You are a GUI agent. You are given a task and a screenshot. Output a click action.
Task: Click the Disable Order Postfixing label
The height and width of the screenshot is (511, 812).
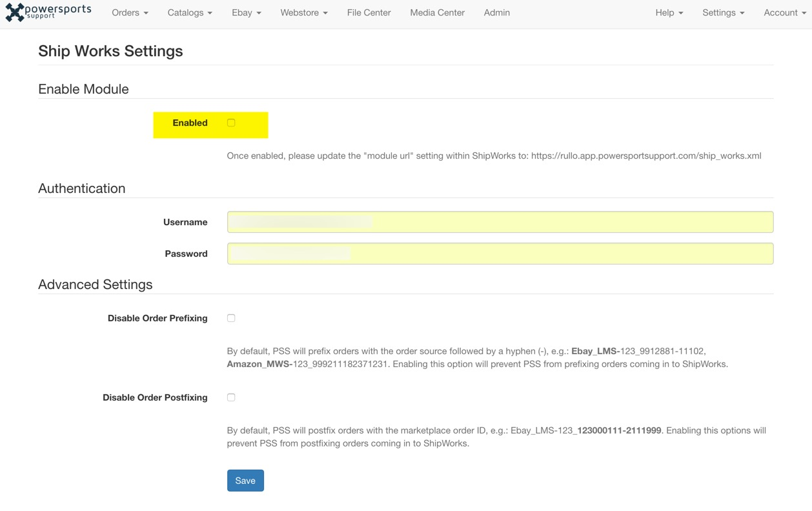point(155,397)
